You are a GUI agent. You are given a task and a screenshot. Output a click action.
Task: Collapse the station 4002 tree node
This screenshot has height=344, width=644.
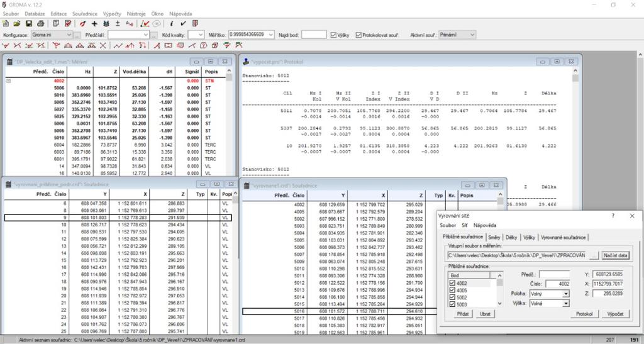(8, 81)
